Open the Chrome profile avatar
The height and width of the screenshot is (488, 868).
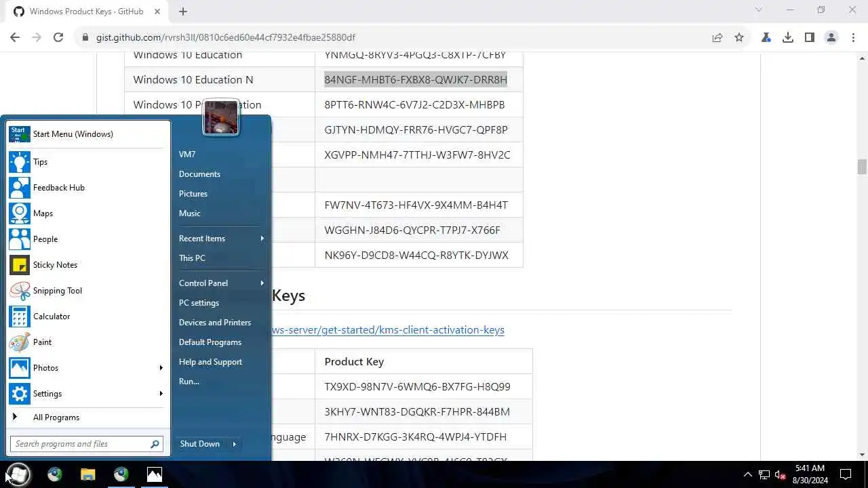[831, 37]
